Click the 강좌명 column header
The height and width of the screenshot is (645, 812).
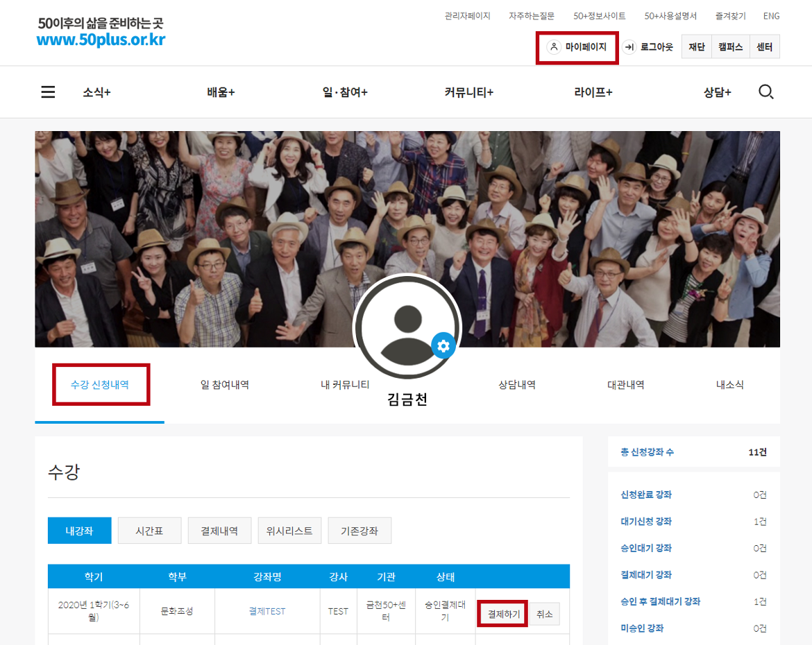pyautogui.click(x=267, y=576)
